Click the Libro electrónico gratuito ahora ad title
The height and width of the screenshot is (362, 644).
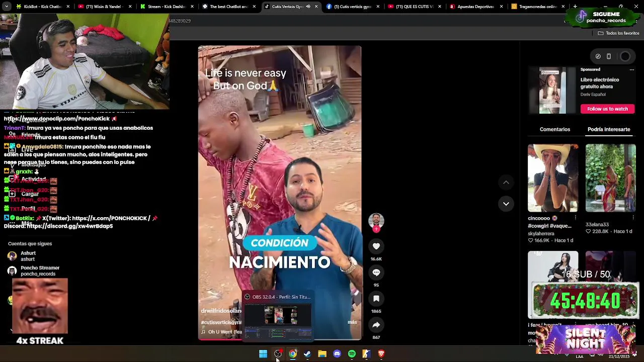tap(600, 83)
